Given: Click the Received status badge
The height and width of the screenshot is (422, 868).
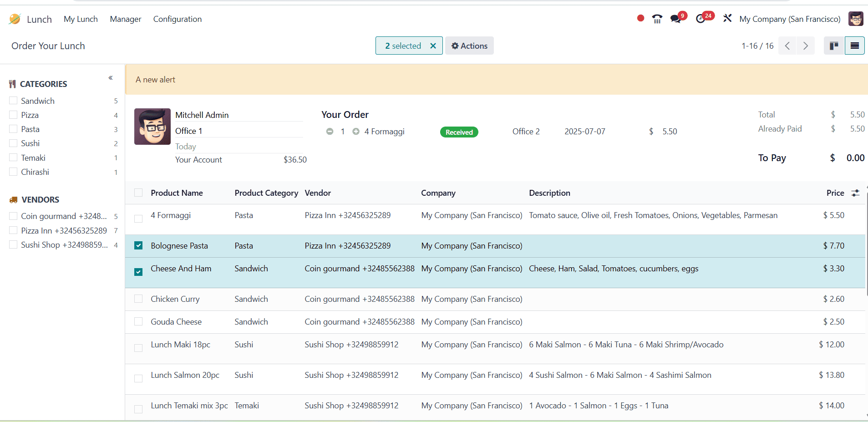Looking at the screenshot, I should pyautogui.click(x=459, y=132).
